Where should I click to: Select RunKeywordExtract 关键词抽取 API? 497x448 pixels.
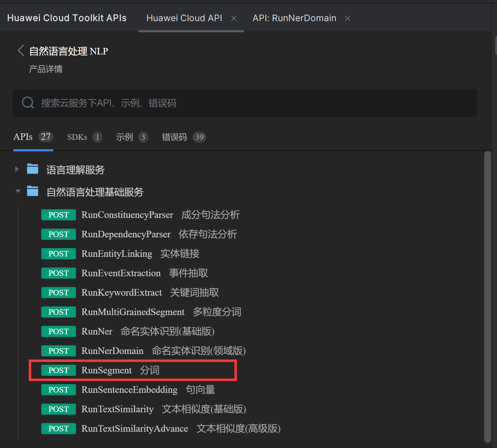[x=130, y=293]
